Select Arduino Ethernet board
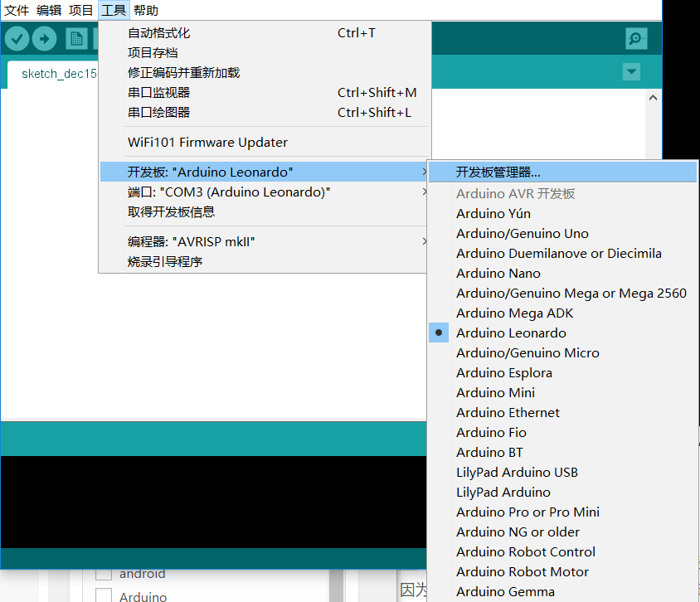 [x=562, y=412]
